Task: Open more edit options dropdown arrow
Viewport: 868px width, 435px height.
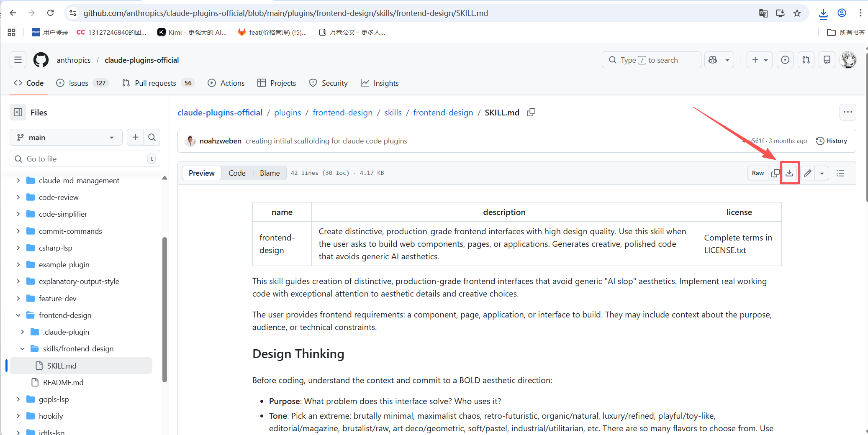Action: pos(822,173)
